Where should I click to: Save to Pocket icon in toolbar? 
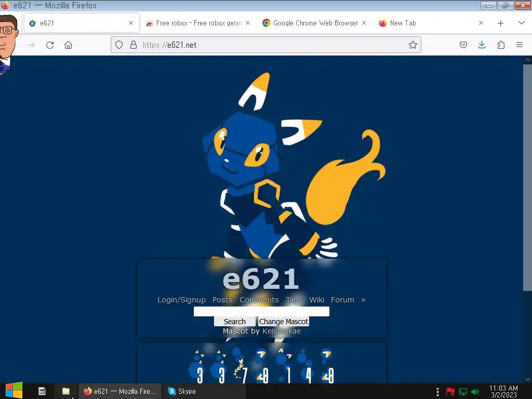click(463, 45)
